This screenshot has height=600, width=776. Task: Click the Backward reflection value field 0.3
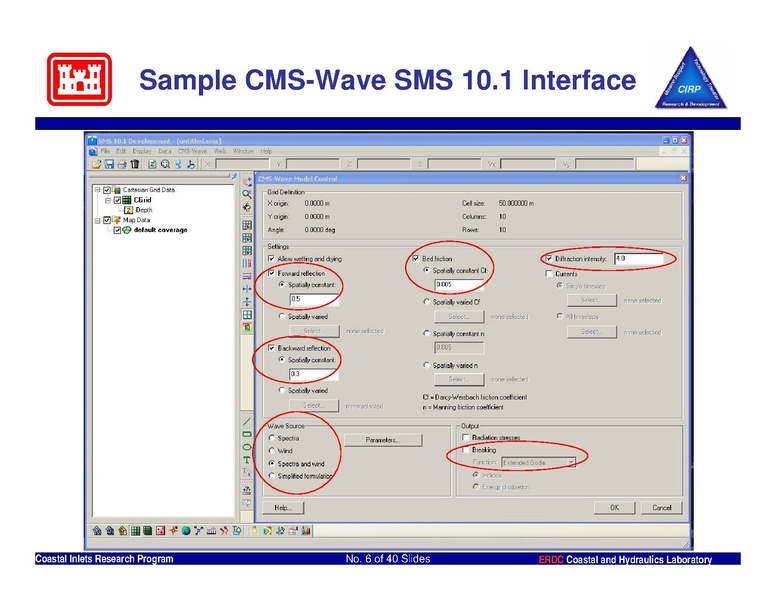(x=314, y=374)
